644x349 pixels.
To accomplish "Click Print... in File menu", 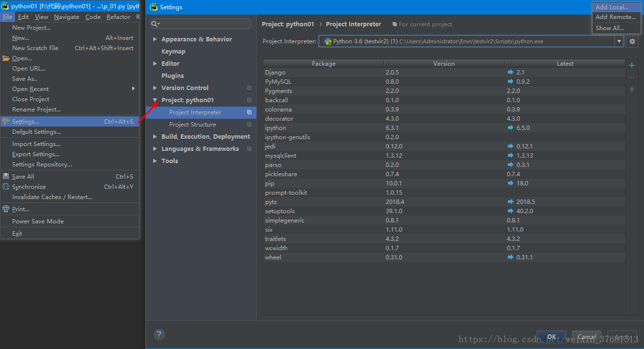I will tap(70, 209).
